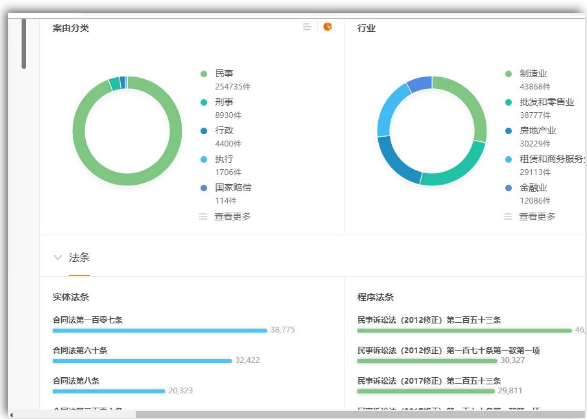Viewport: 587px width, 419px height.
Task: Click the 8930件 count value
Action: pos(228,115)
